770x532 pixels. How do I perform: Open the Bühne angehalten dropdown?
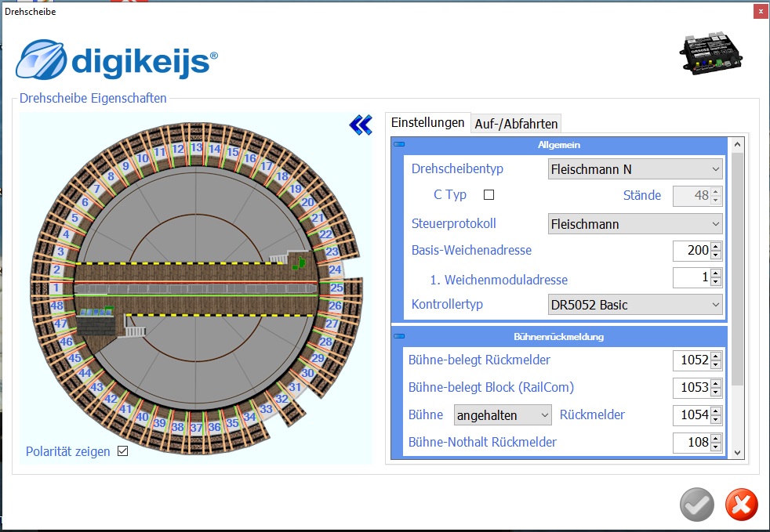(503, 415)
